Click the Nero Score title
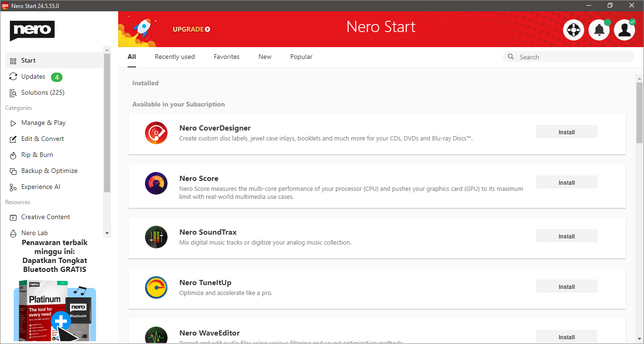The image size is (644, 344). tap(199, 179)
